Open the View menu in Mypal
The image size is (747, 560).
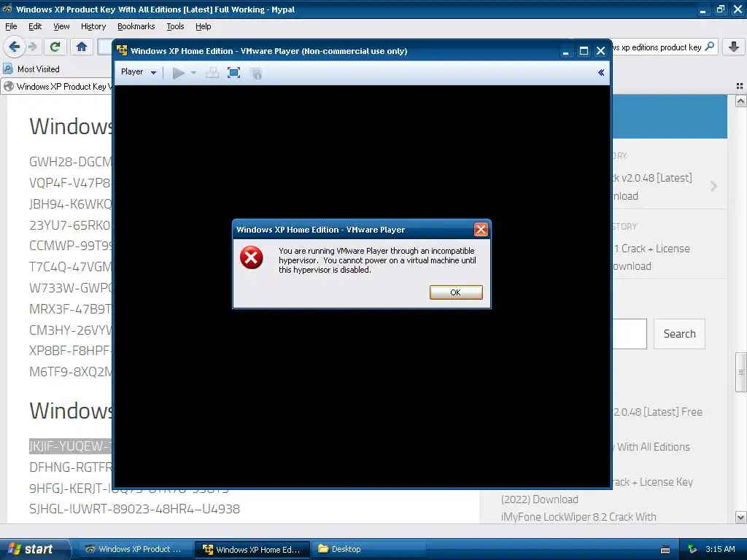click(x=61, y=26)
